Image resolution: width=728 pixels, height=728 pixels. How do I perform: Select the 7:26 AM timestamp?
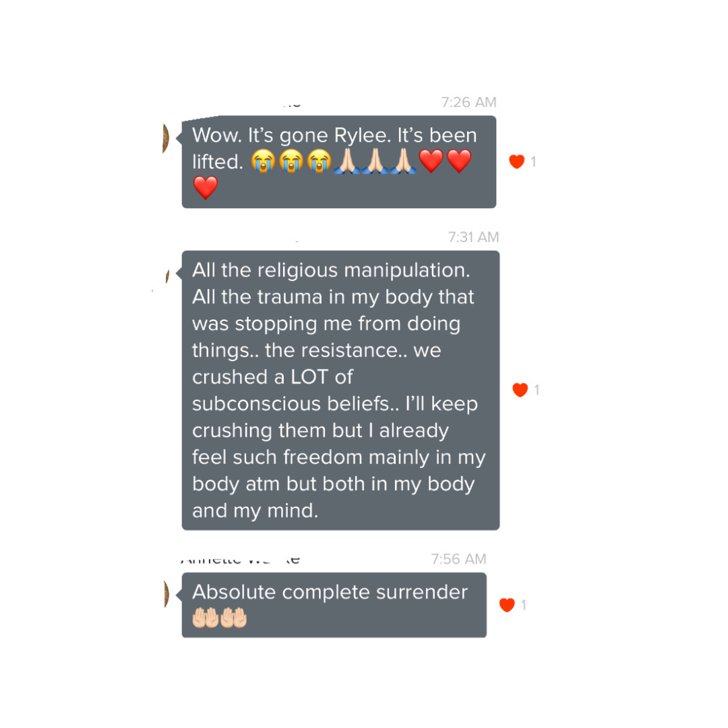[468, 102]
